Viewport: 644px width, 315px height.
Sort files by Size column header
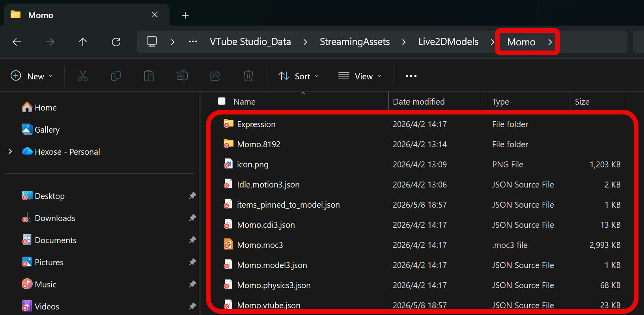pyautogui.click(x=582, y=101)
